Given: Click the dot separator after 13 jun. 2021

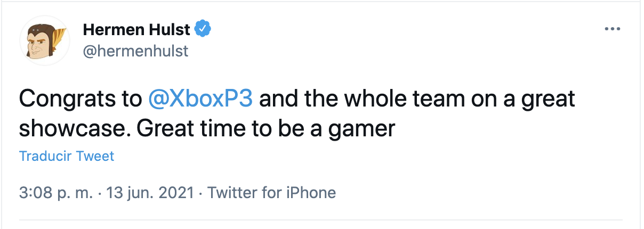Looking at the screenshot, I should (199, 192).
